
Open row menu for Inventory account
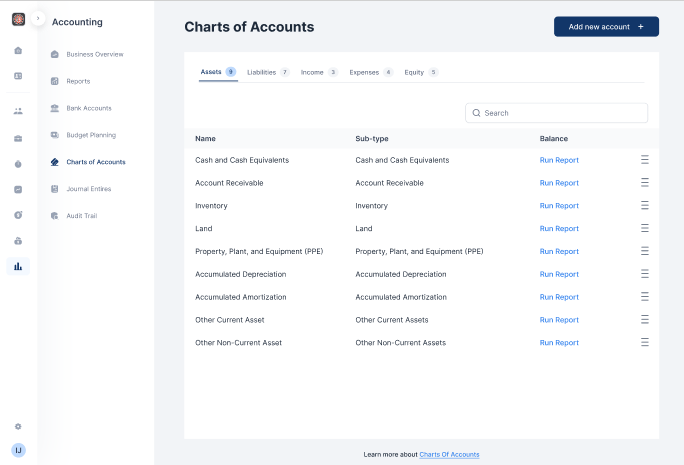tap(645, 206)
